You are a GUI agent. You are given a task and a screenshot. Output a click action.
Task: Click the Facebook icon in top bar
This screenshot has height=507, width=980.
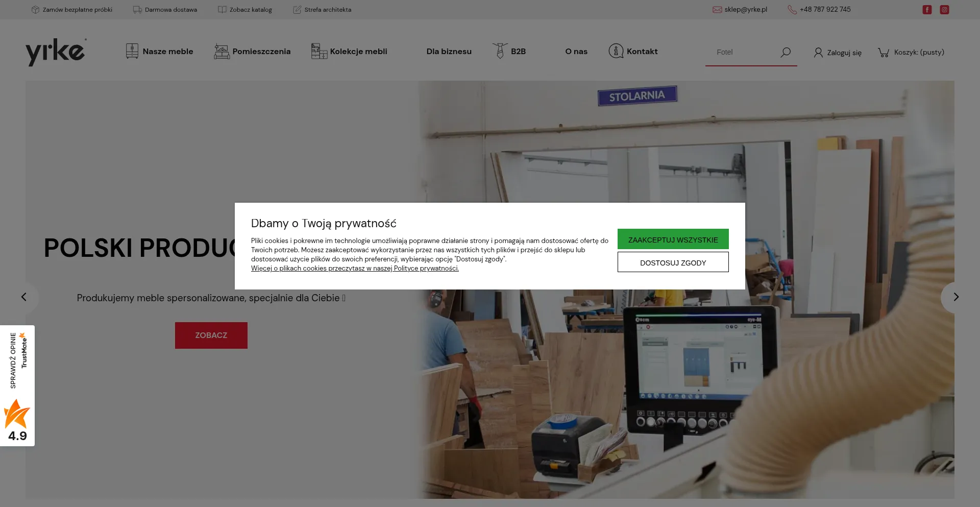click(927, 10)
